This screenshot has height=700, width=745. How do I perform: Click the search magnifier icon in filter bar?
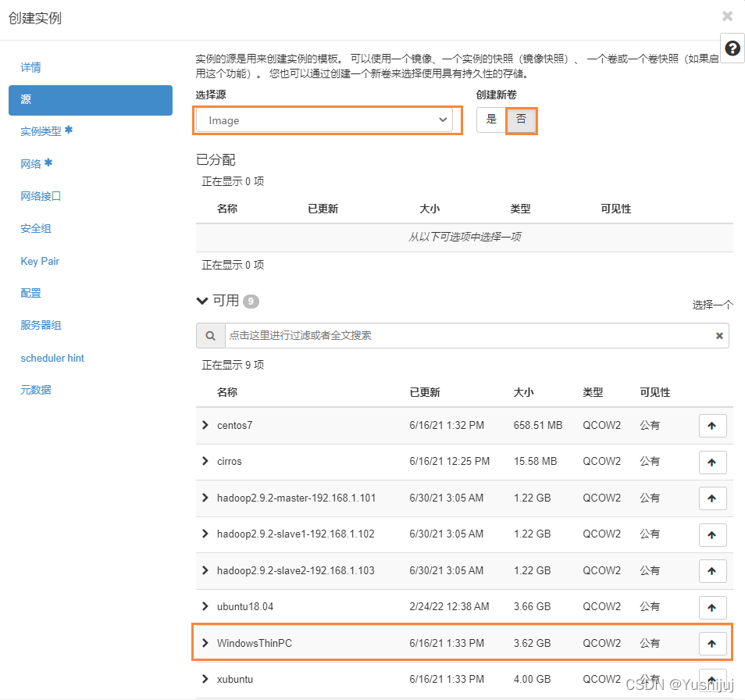point(211,336)
